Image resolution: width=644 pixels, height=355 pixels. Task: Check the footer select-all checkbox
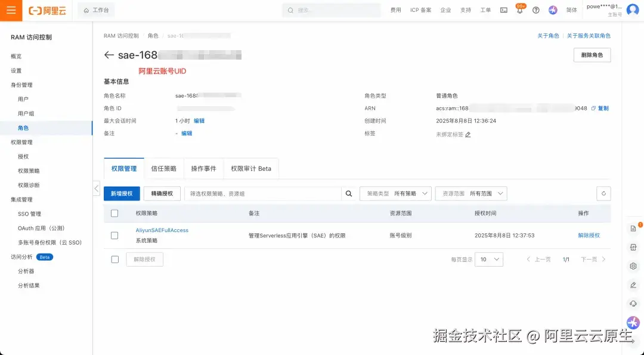click(x=115, y=260)
